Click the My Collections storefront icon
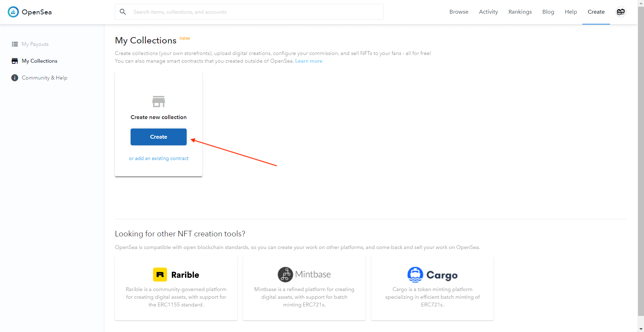This screenshot has height=332, width=644. pos(15,61)
